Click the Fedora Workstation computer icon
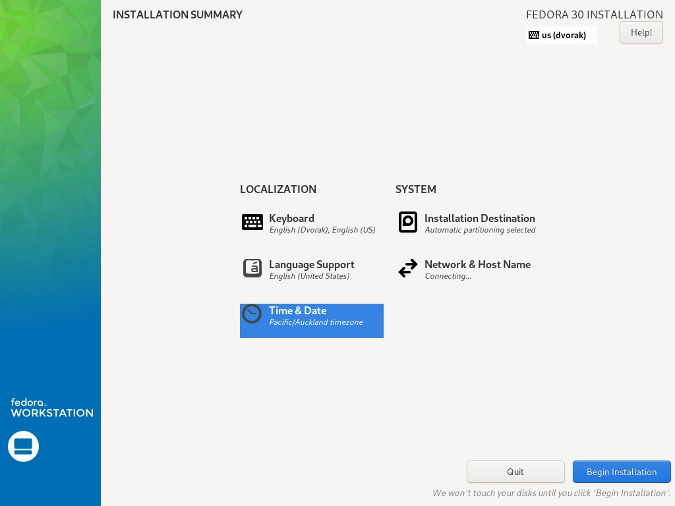Viewport: 675px width, 506px height. (23, 446)
